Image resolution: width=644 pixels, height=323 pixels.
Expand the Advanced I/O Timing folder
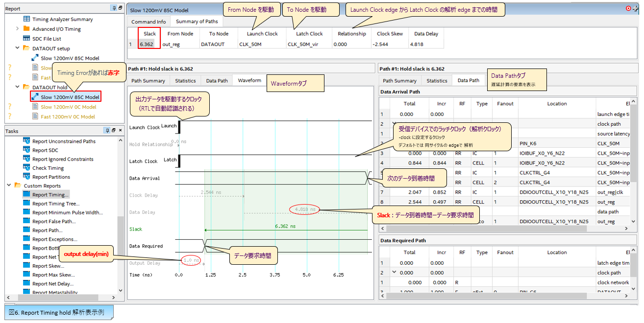point(18,29)
